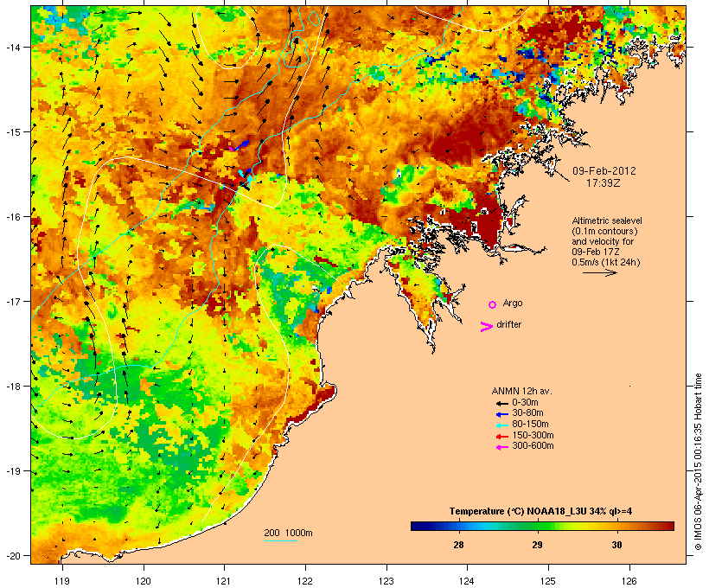
Task: Click the IMOS Hobart time copyright text
Action: point(698,462)
